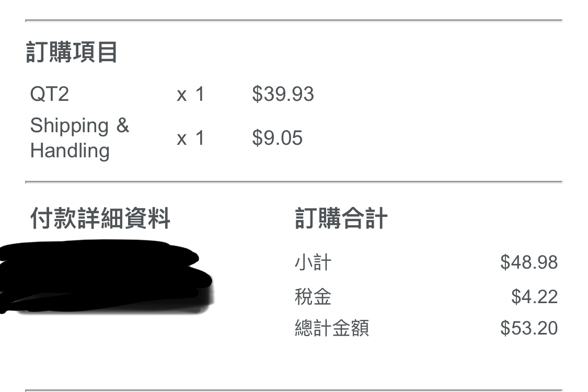
Task: Click the quantity beside QT2
Action: (191, 95)
